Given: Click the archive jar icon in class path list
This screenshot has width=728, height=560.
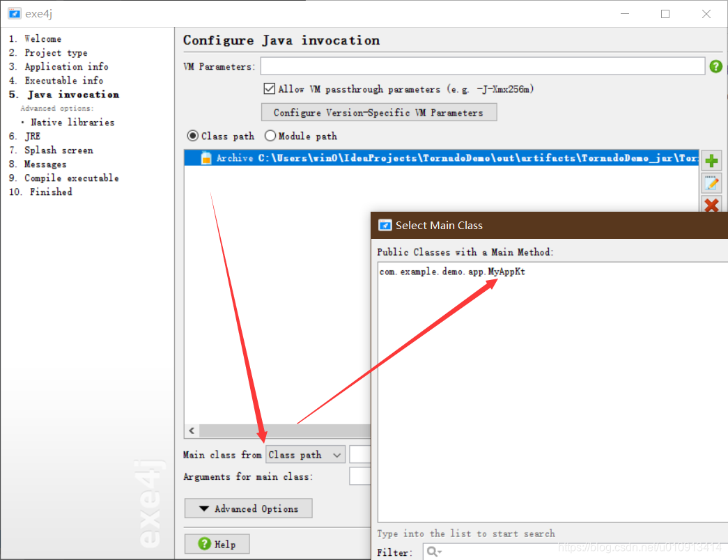Looking at the screenshot, I should coord(206,158).
